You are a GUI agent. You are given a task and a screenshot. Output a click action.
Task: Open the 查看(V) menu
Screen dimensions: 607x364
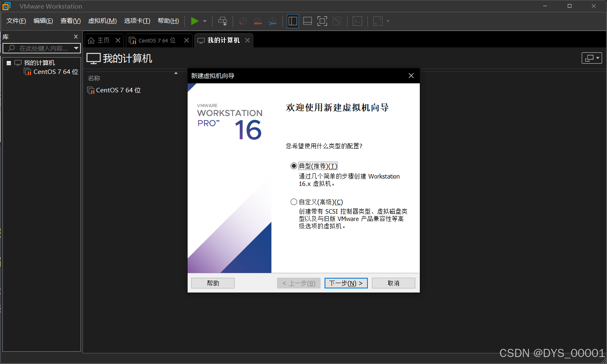pos(71,21)
